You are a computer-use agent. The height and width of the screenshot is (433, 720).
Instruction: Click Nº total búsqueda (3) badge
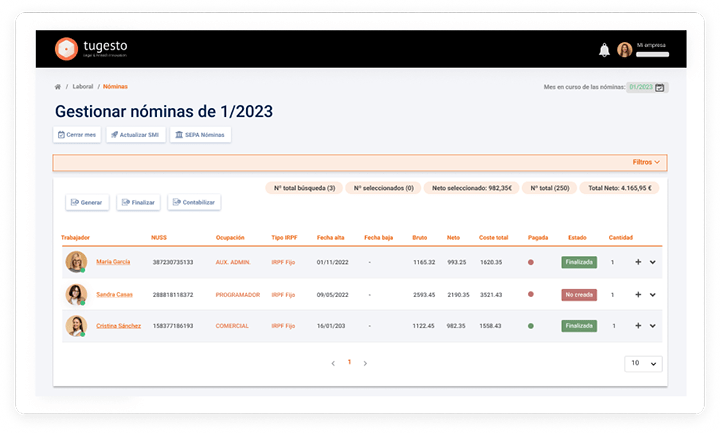pos(304,188)
